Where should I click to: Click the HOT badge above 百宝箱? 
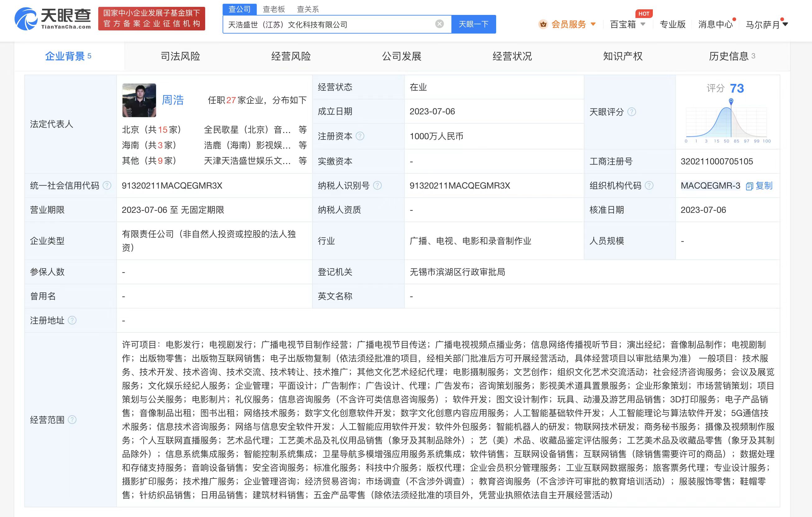[644, 13]
